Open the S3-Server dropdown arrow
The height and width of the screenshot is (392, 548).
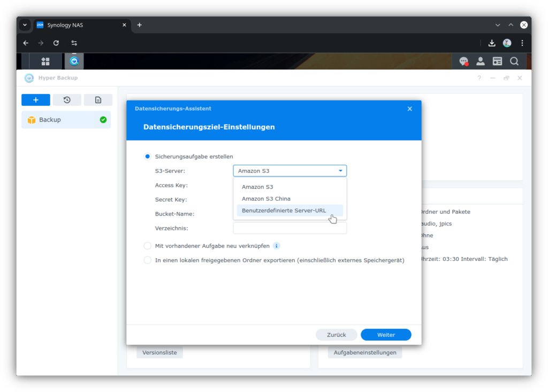tap(340, 170)
